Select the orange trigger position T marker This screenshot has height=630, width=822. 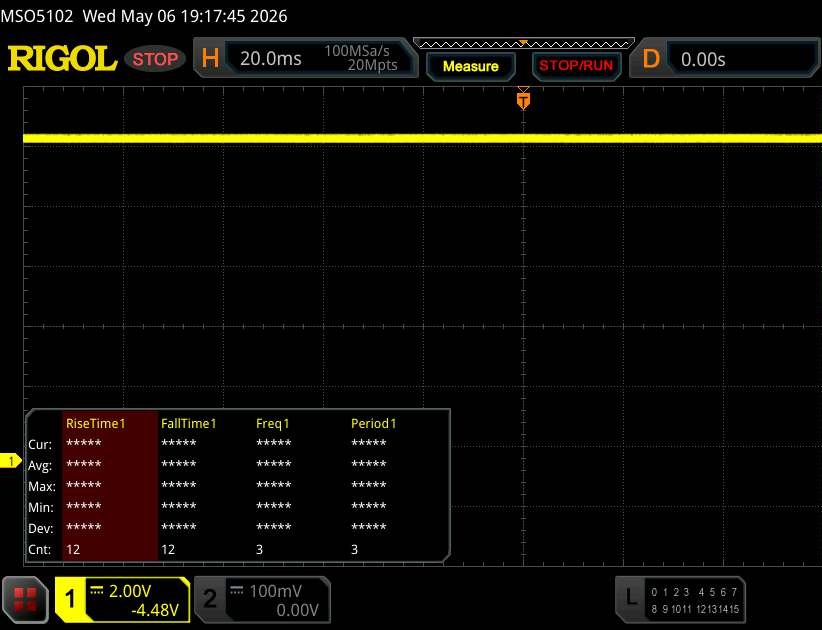pos(523,100)
